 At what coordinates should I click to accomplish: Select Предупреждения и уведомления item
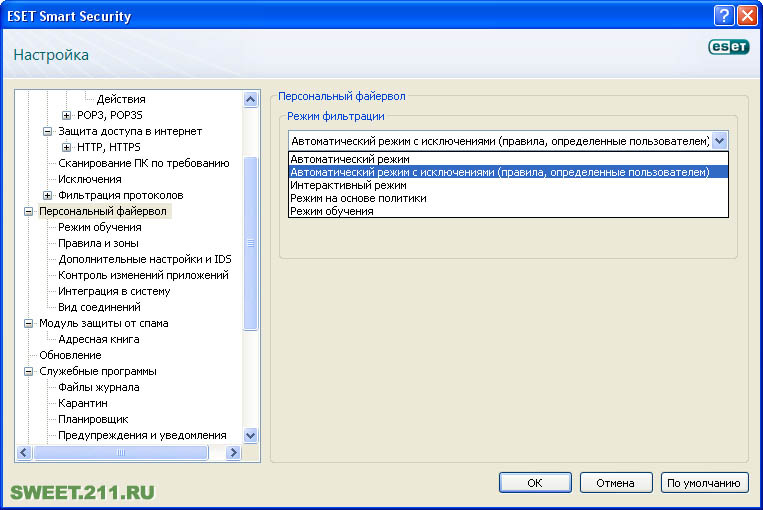point(142,436)
